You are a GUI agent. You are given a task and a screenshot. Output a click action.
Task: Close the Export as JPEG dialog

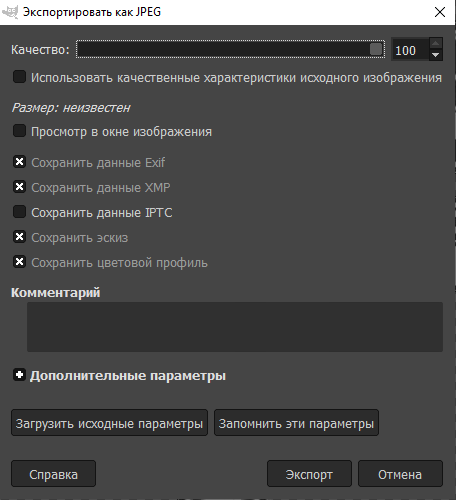440,12
